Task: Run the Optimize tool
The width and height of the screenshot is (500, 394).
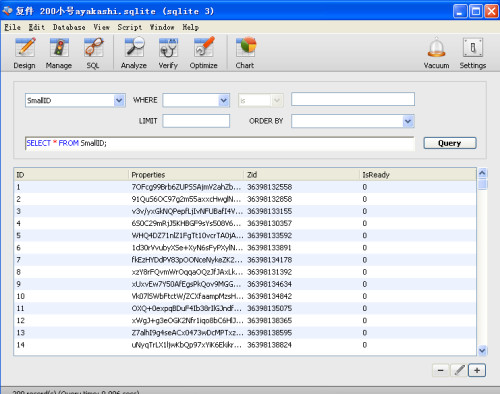Action: click(x=204, y=53)
